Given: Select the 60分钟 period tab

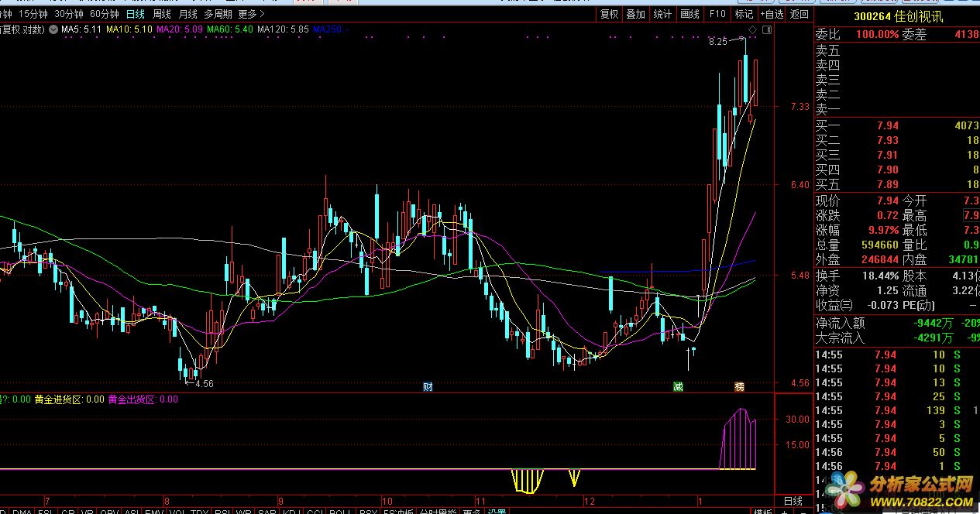Looking at the screenshot, I should click(105, 14).
